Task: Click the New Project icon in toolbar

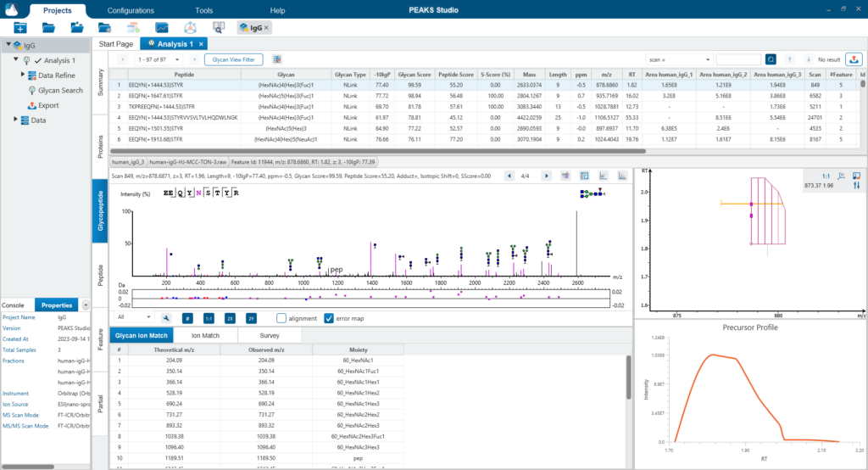Action: click(20, 28)
